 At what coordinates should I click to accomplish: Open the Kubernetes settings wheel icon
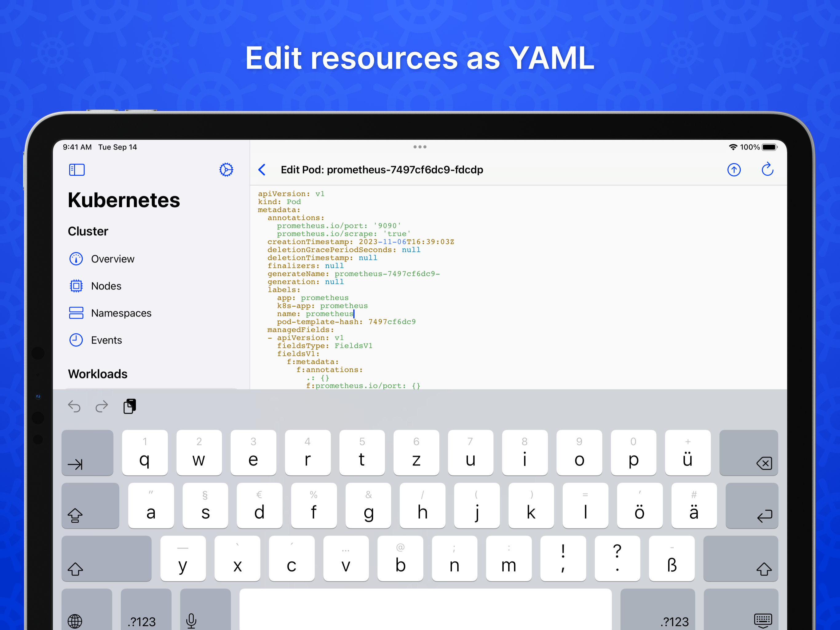click(x=226, y=169)
